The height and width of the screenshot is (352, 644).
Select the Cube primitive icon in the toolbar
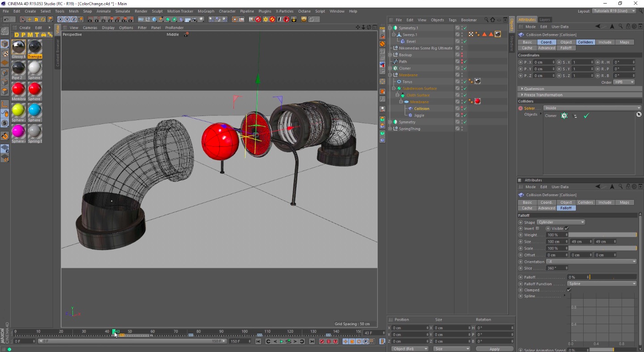point(154,20)
